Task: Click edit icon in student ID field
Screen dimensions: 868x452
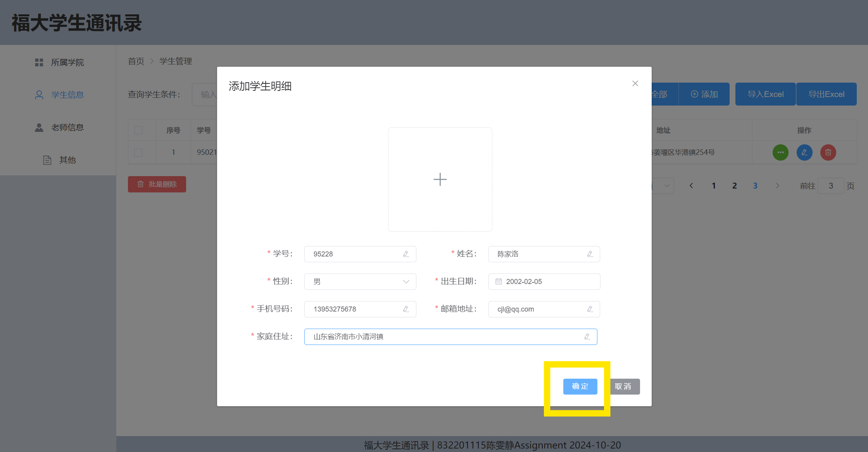Action: pos(406,254)
